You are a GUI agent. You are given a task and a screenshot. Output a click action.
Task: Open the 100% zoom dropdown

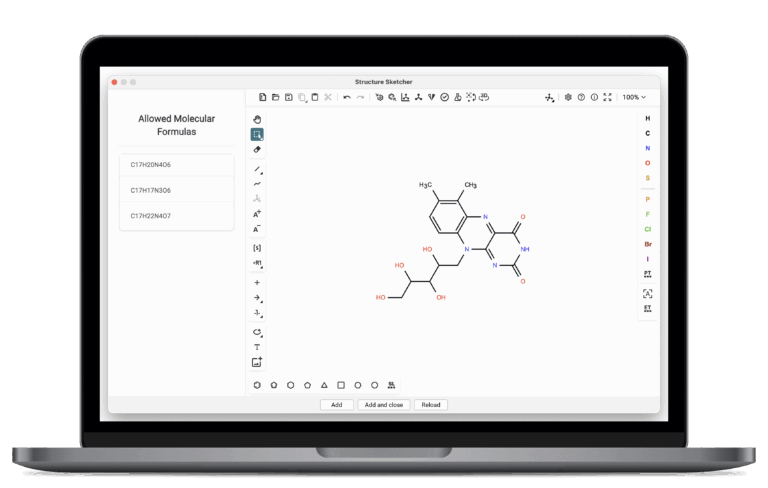[x=634, y=97]
